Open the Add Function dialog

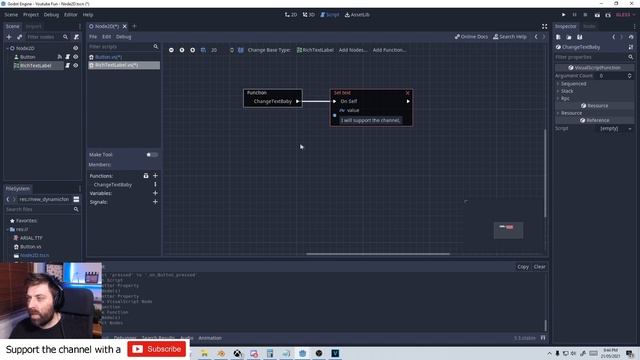(389, 50)
